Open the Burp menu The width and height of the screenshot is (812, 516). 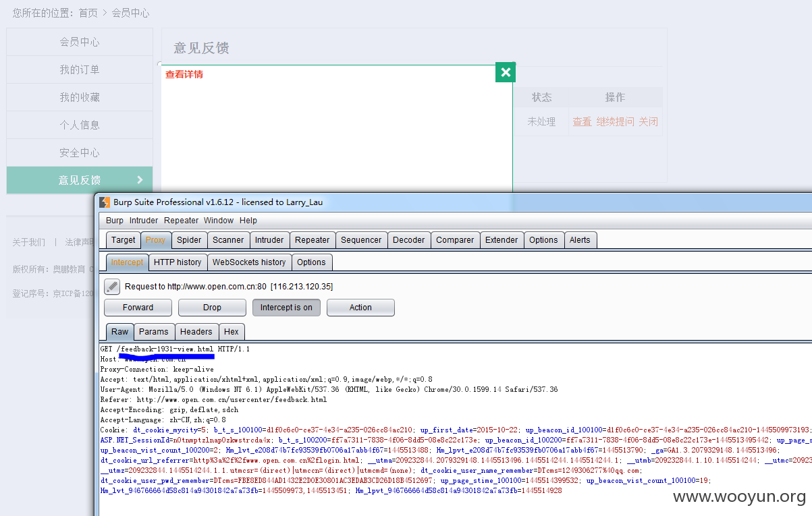[x=115, y=221]
